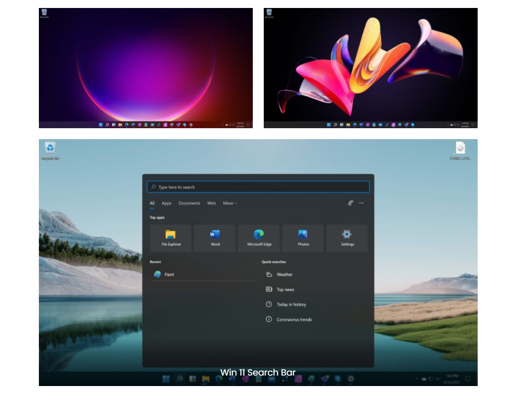Image resolution: width=532 pixels, height=398 pixels.
Task: Click the Weather quick search
Action: [284, 274]
